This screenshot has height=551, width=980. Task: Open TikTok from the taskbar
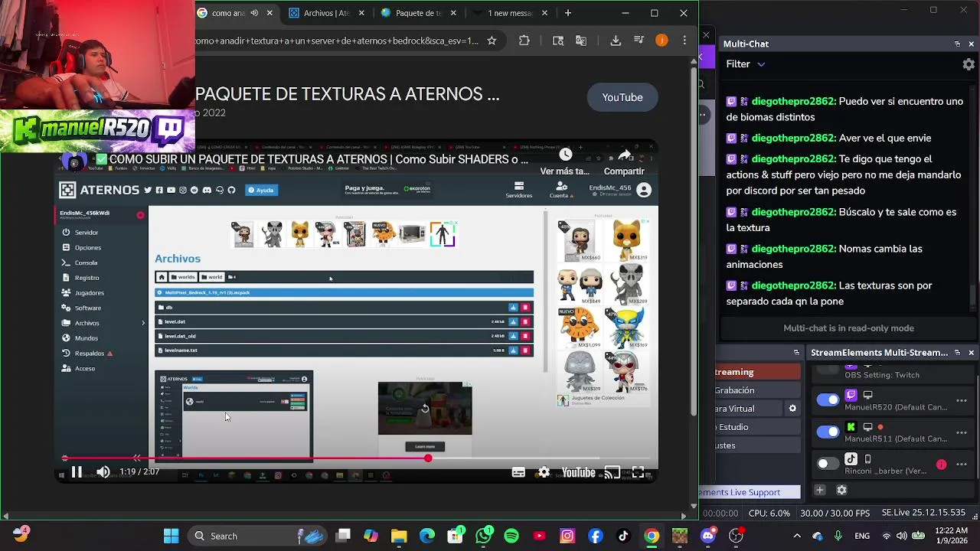point(623,536)
